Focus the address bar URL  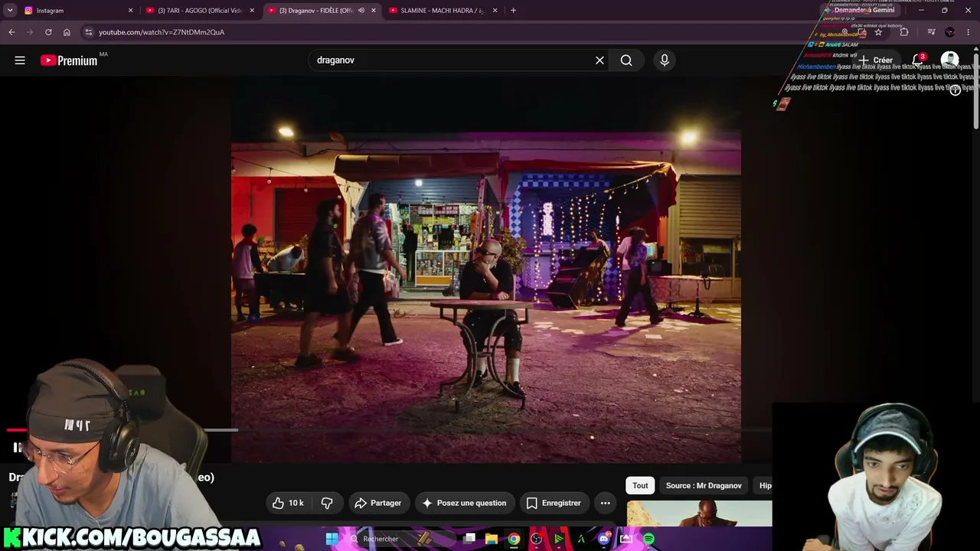[x=162, y=32]
